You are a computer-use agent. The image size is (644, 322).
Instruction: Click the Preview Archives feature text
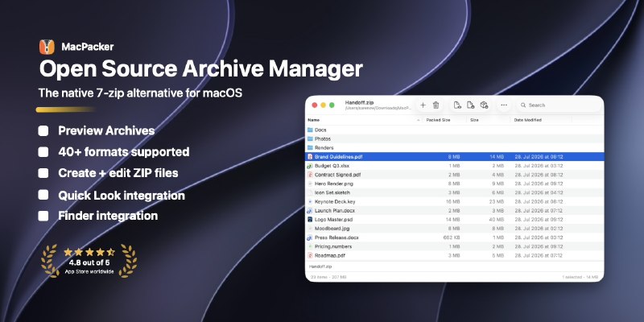coord(106,131)
